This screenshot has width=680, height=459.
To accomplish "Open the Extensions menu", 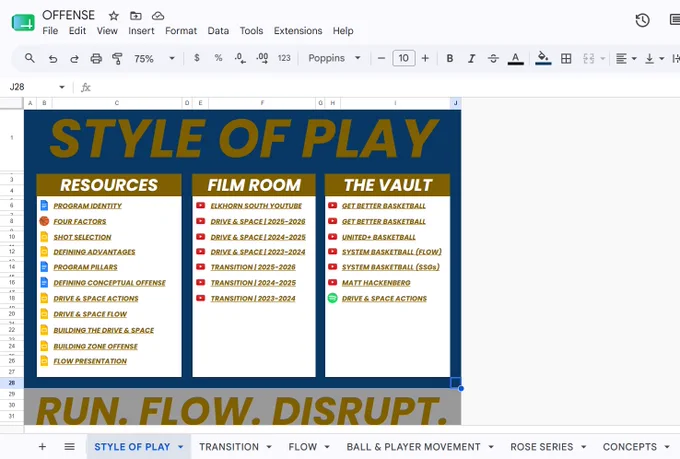I will click(298, 31).
